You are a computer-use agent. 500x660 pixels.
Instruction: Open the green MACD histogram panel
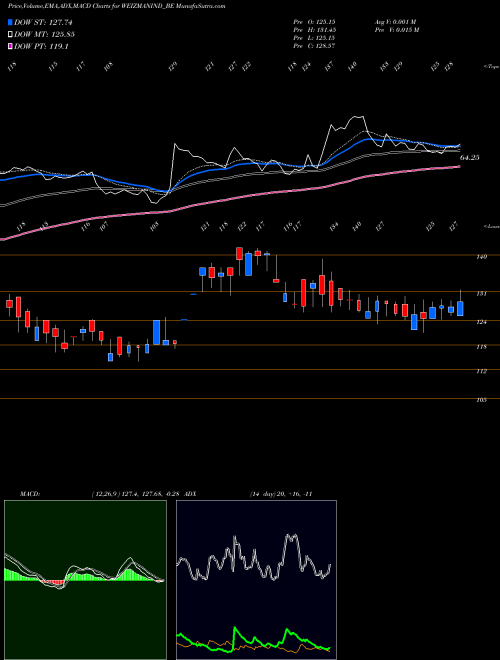(x=85, y=580)
